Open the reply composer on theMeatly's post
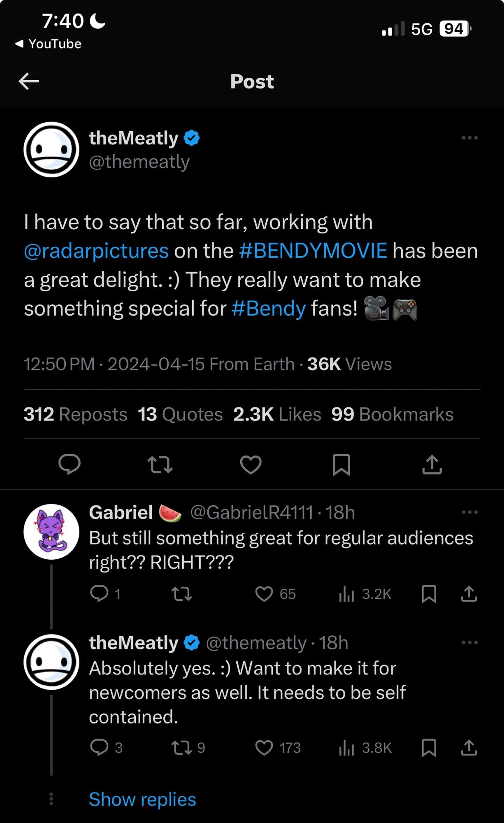This screenshot has width=504, height=823. (69, 465)
